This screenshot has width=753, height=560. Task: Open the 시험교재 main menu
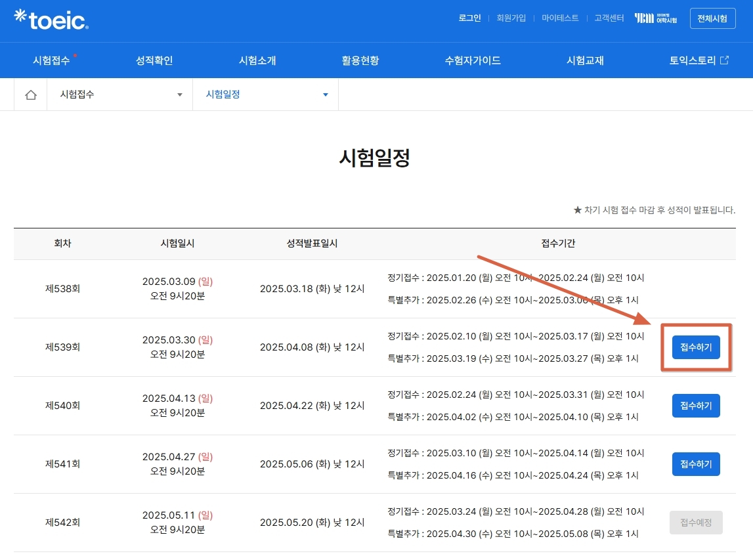pos(585,60)
